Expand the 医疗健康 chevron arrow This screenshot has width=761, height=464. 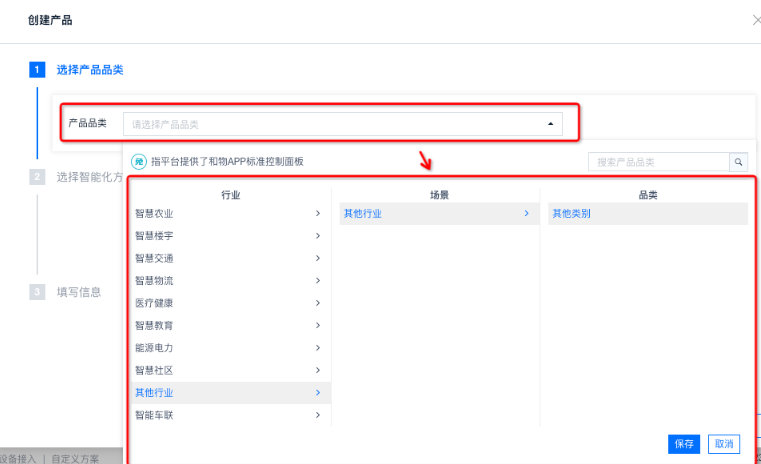[317, 303]
